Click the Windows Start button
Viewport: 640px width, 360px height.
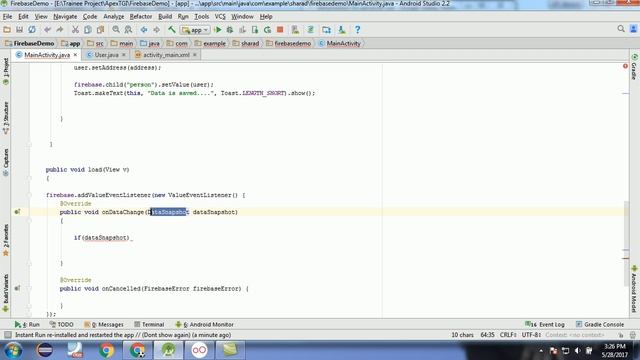pyautogui.click(x=13, y=350)
